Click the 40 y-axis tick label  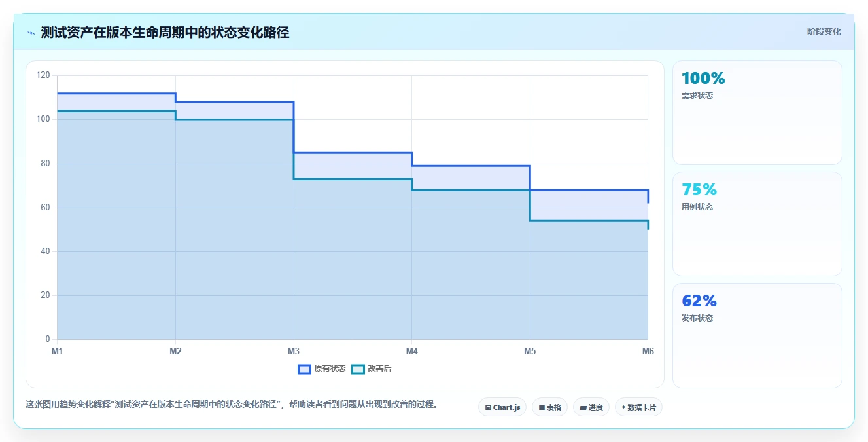point(45,251)
